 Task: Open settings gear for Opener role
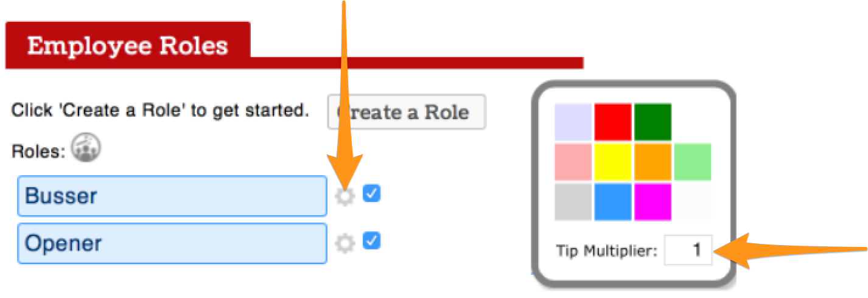(x=345, y=243)
